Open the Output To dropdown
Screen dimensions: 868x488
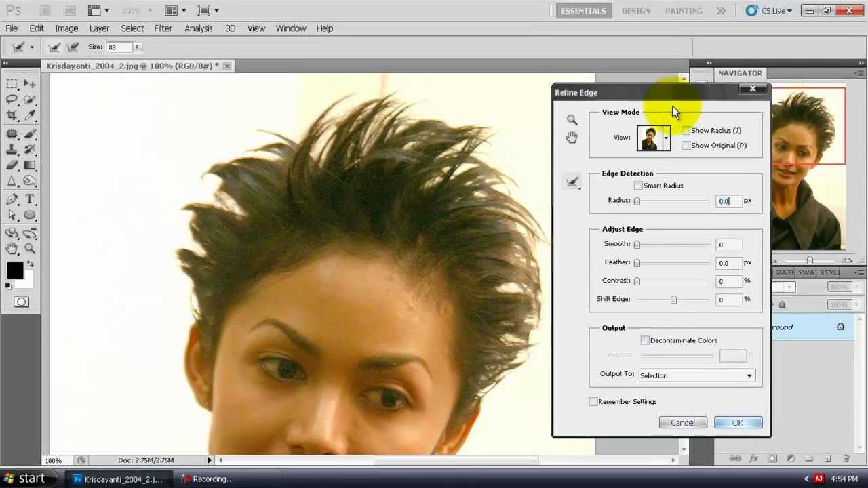pos(749,375)
